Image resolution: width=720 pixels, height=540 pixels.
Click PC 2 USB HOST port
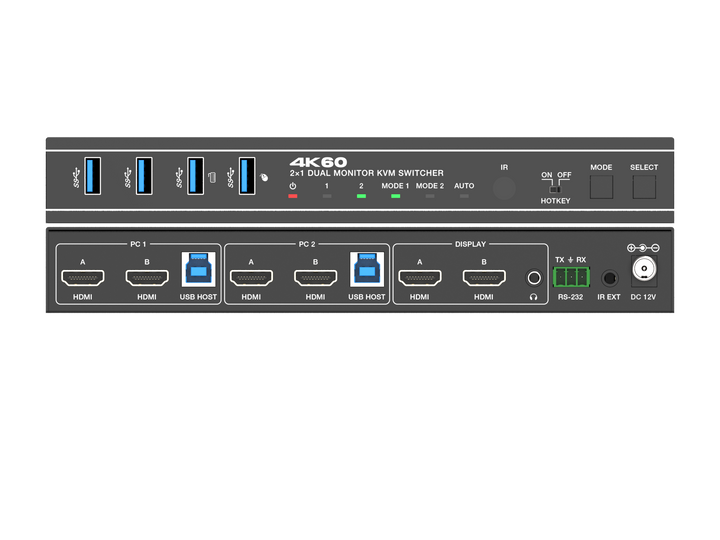click(367, 270)
